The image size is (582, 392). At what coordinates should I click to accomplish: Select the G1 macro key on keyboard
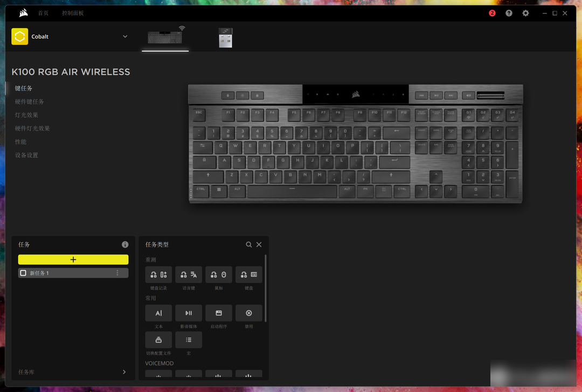(x=468, y=115)
